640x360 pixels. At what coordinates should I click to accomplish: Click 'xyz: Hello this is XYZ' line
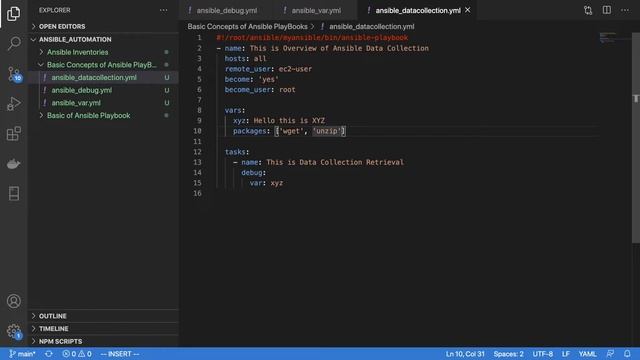pyautogui.click(x=279, y=120)
